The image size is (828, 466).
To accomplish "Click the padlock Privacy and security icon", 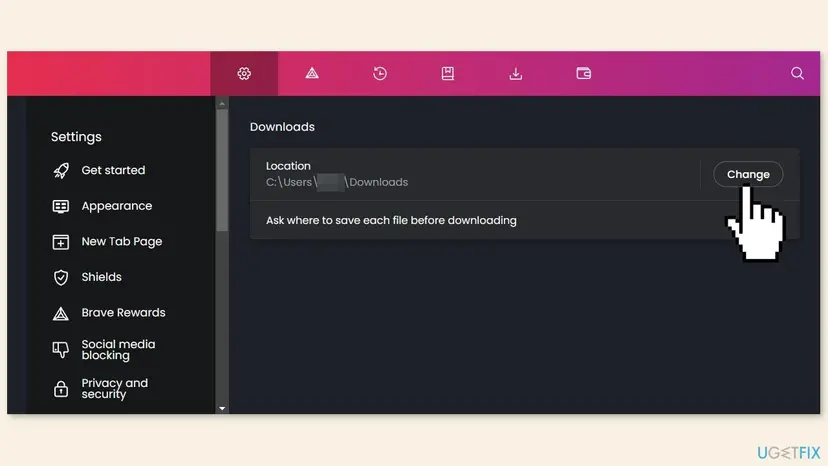I will click(61, 389).
